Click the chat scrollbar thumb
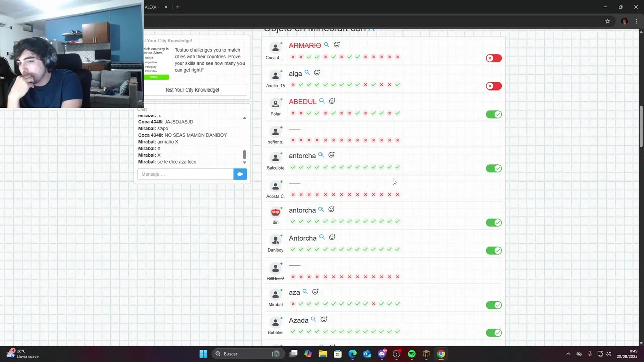 pos(245,154)
